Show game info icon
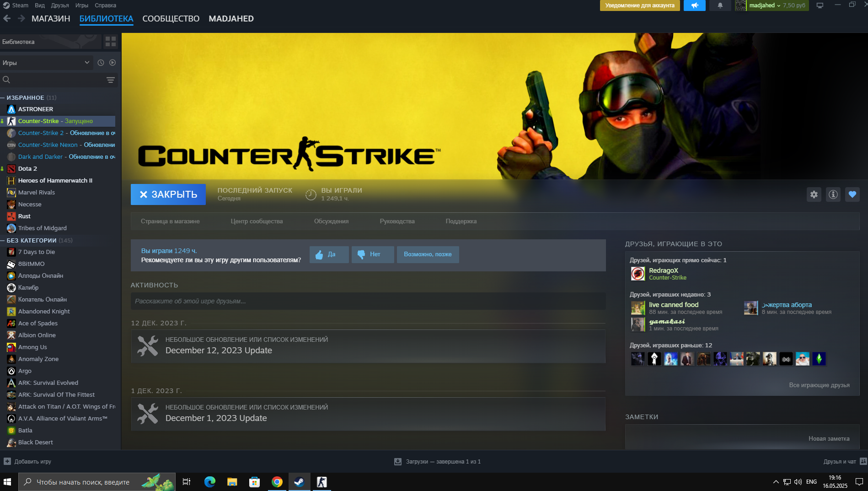 833,194
